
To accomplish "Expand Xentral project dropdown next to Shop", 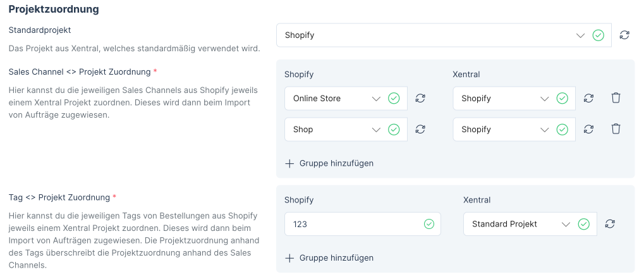I will click(544, 130).
